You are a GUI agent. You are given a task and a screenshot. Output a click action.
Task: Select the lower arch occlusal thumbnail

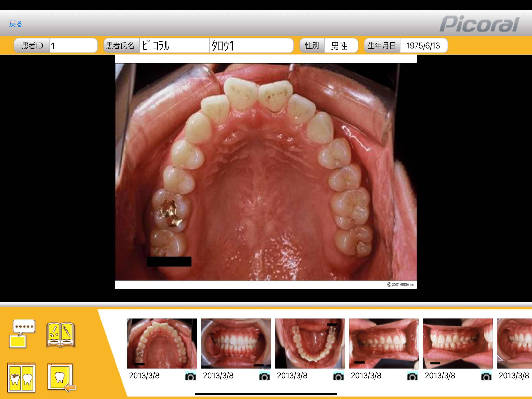click(310, 343)
